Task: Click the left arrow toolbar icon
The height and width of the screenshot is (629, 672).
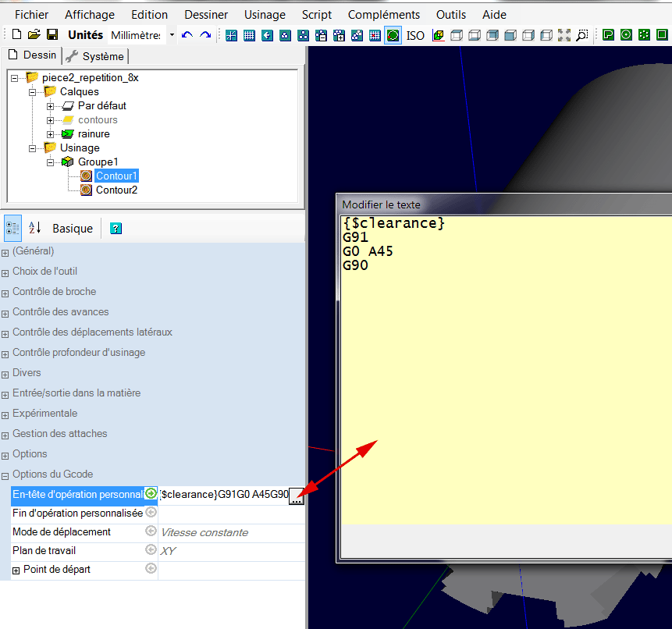Action: [268, 35]
